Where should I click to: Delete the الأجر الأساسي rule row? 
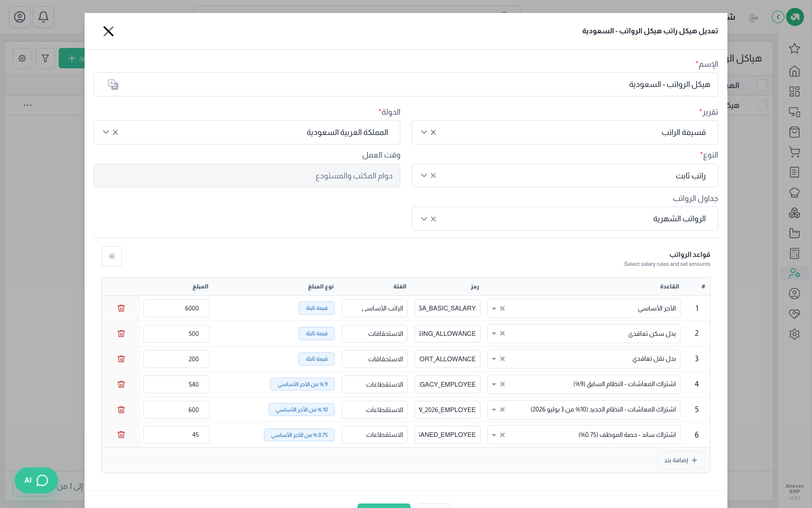coord(121,308)
